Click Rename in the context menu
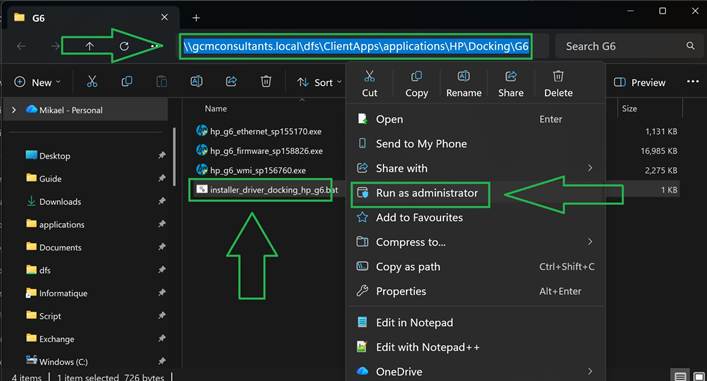The width and height of the screenshot is (707, 381). [x=464, y=84]
